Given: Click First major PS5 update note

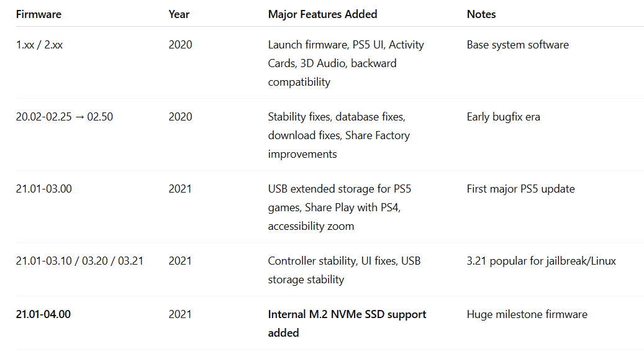Looking at the screenshot, I should (x=521, y=189).
